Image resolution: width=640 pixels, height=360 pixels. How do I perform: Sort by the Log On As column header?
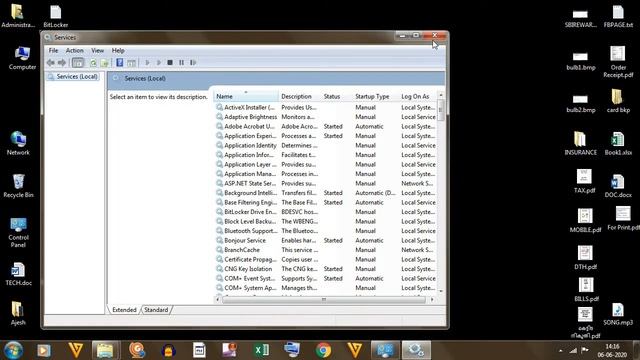point(417,96)
